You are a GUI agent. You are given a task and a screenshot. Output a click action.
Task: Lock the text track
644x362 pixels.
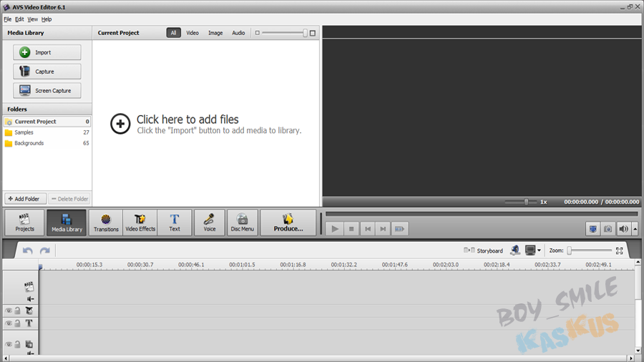[18, 323]
